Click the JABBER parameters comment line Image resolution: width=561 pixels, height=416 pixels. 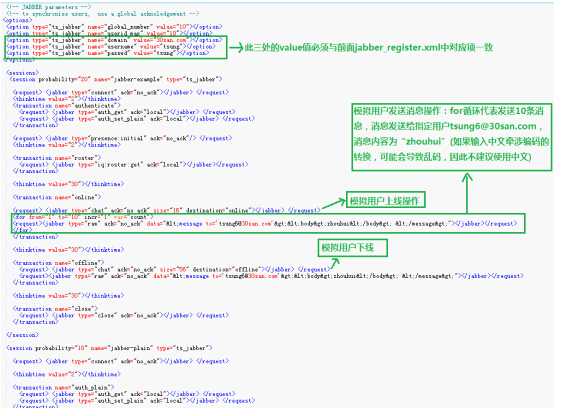pos(48,7)
